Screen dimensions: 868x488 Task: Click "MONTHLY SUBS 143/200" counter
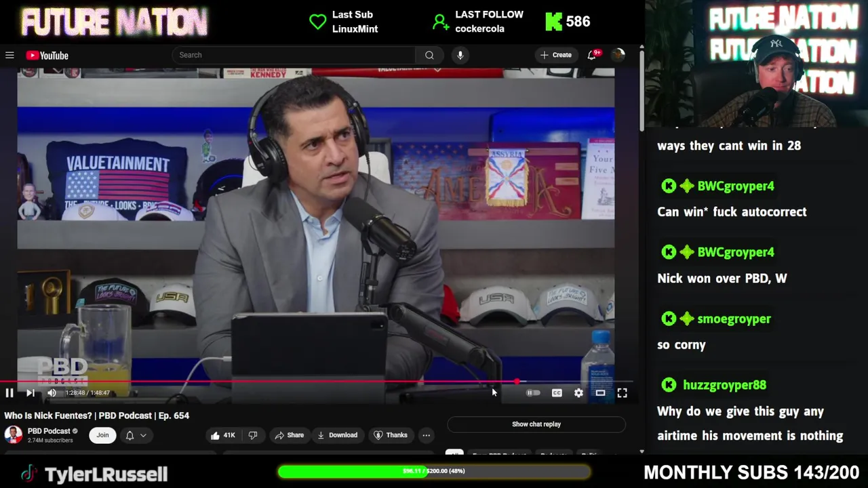tap(751, 472)
